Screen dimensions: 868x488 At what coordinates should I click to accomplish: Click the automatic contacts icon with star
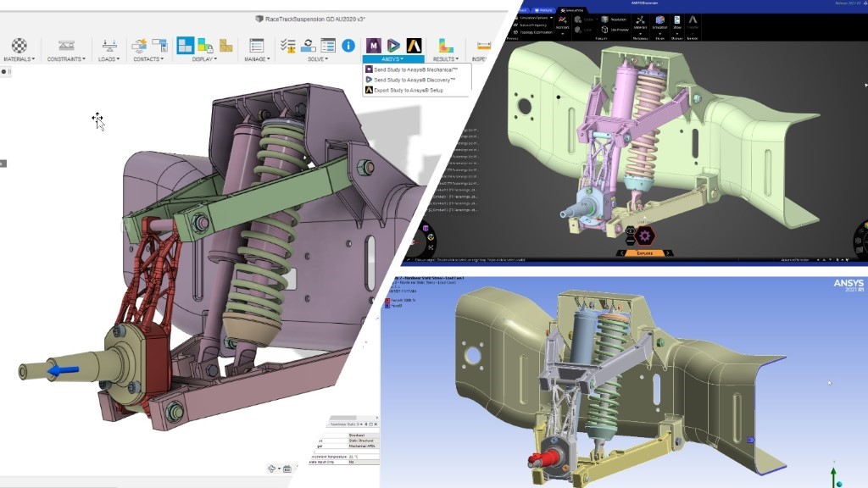pos(140,46)
